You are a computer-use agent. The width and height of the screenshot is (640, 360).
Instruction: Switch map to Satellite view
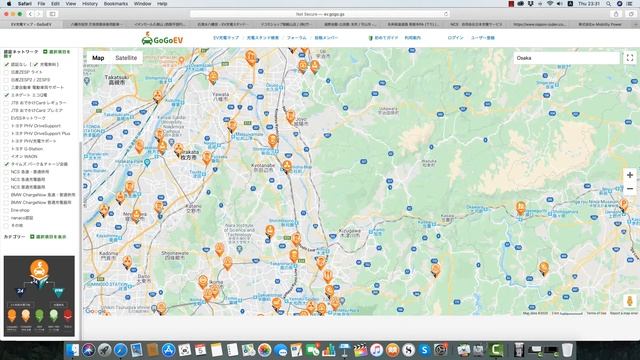[x=126, y=58]
